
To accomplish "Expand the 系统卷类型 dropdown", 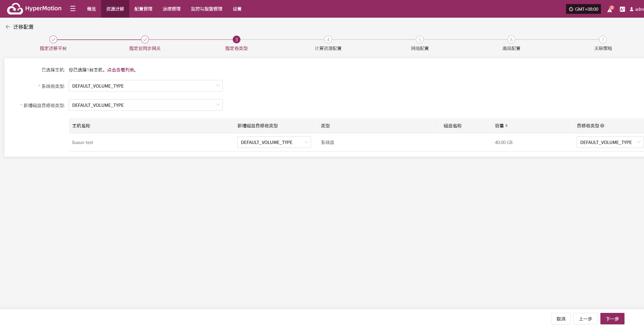I will click(x=146, y=86).
